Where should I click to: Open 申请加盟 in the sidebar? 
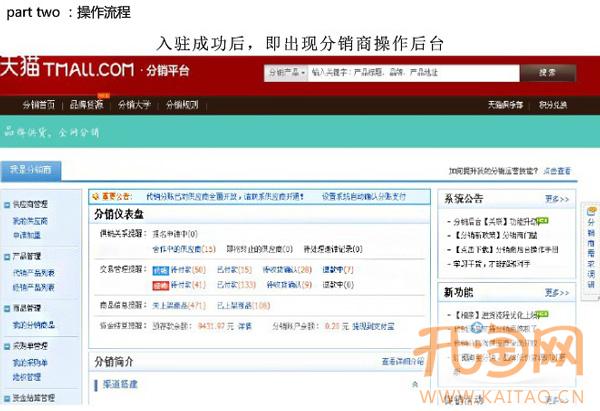[27, 235]
